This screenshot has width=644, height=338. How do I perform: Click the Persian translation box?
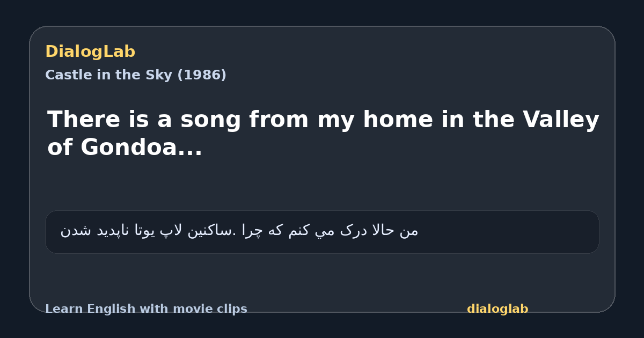tap(322, 232)
